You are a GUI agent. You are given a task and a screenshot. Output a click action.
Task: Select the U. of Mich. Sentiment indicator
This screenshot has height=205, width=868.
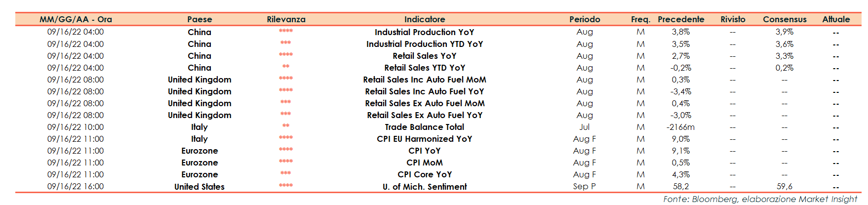click(x=425, y=187)
